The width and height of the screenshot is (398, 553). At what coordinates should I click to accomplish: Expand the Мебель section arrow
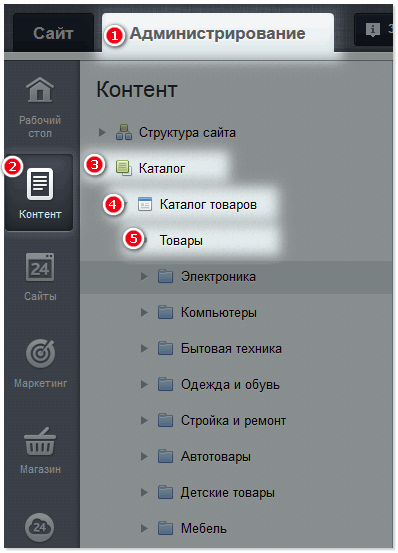pyautogui.click(x=144, y=529)
